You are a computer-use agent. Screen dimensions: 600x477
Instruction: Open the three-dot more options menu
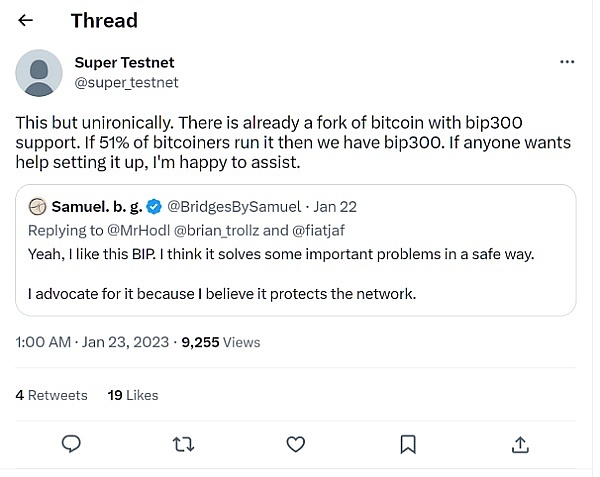(x=567, y=62)
